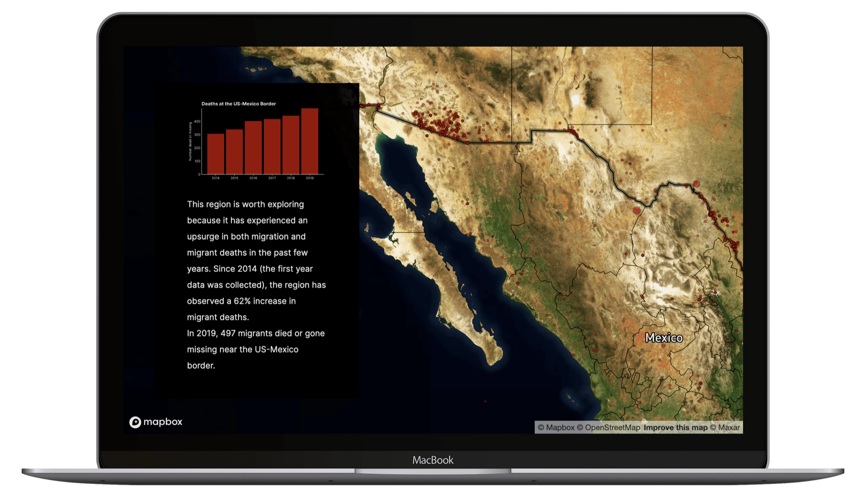Click the 2014 x-axis year label

pyautogui.click(x=216, y=178)
